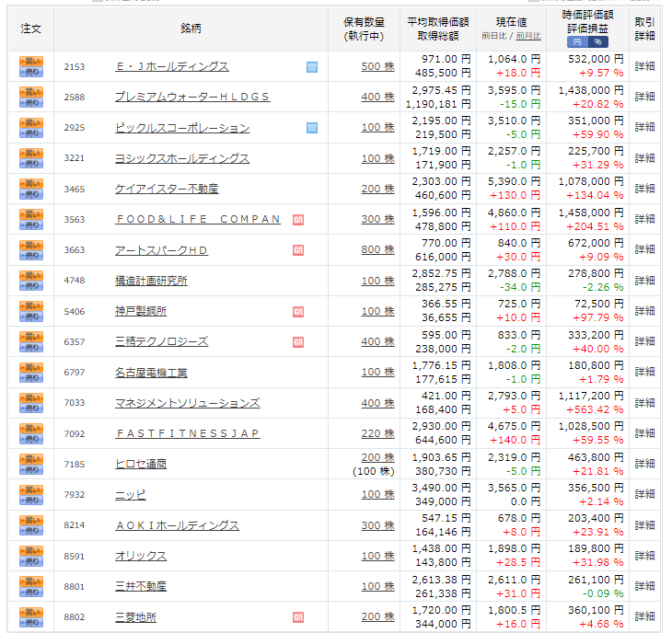
Task: Click the 買い buy button for 7033 マネジメントソリューションズ
Action: pos(31,397)
